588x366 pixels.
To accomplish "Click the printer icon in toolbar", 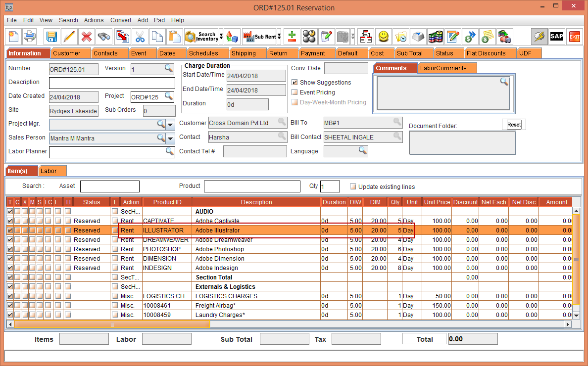I will pyautogui.click(x=30, y=37).
